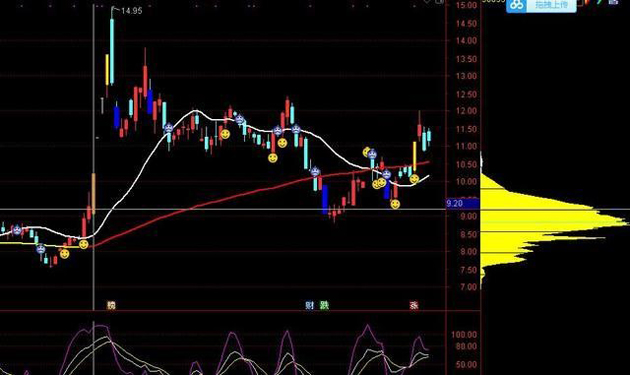630x375 pixels.
Task: Click the 14.95 high price label
Action: (131, 11)
